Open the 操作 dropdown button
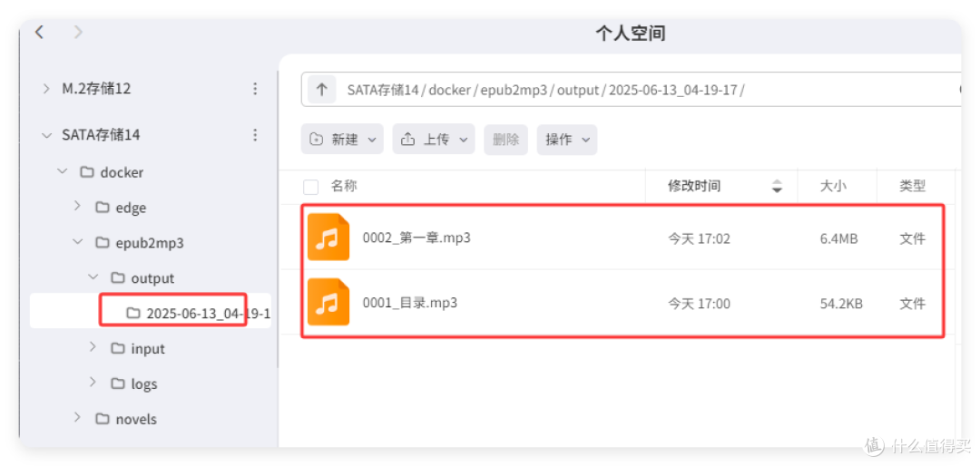Image resolution: width=980 pixels, height=466 pixels. coord(567,140)
